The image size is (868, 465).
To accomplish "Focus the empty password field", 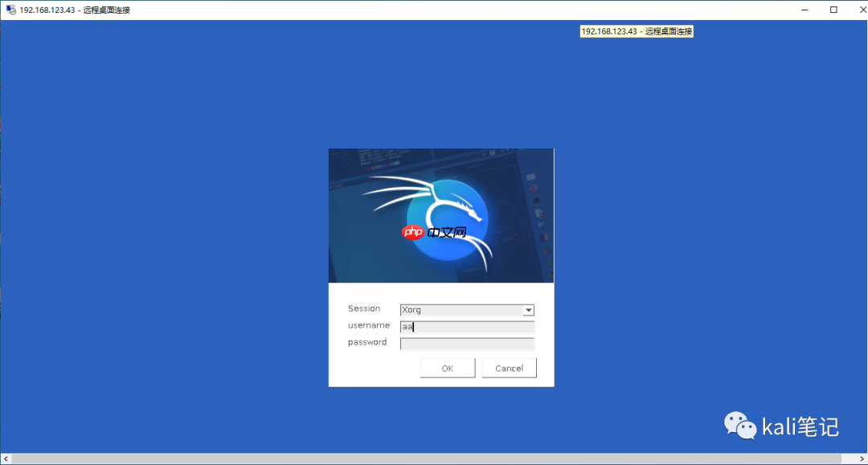I will pos(467,343).
